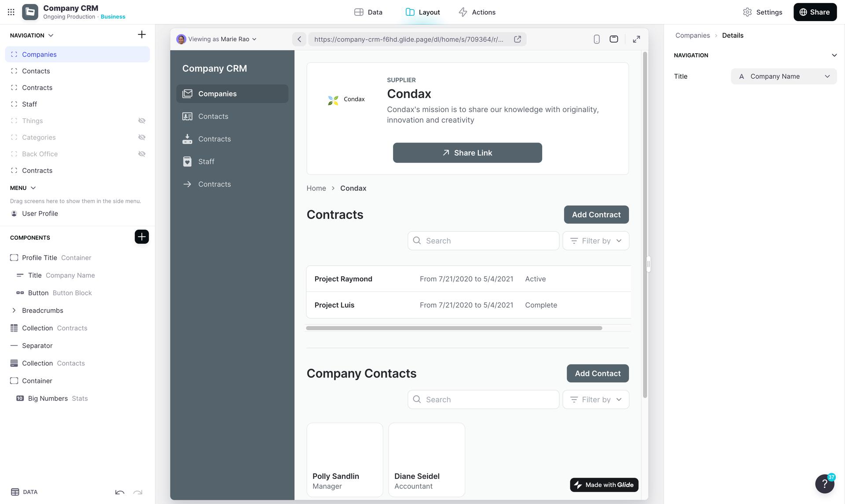
Task: Open app URL in new tab icon
Action: [518, 39]
